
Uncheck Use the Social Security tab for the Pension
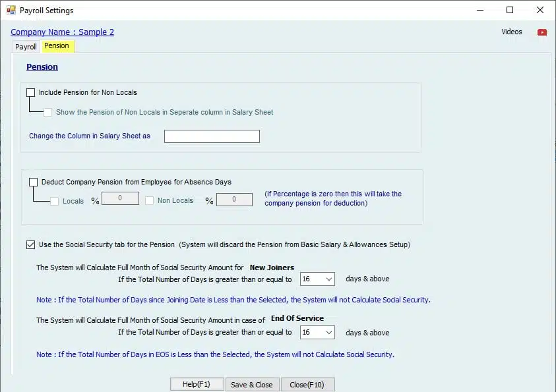click(31, 244)
